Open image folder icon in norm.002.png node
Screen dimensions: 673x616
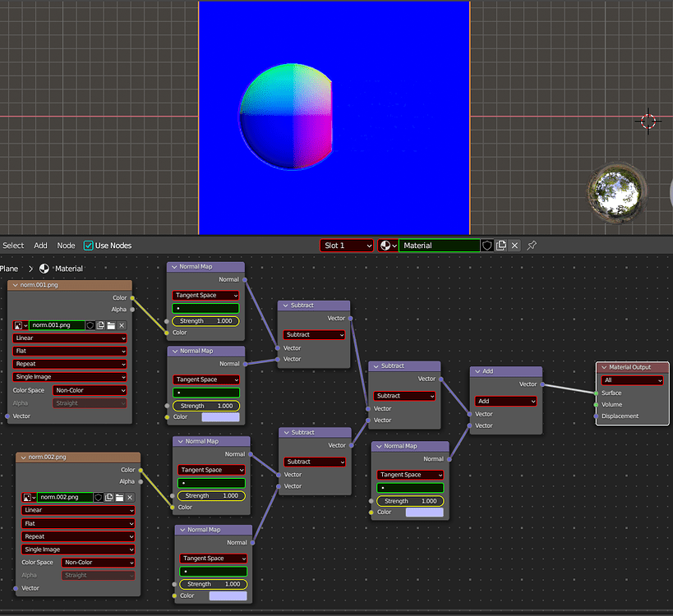119,498
